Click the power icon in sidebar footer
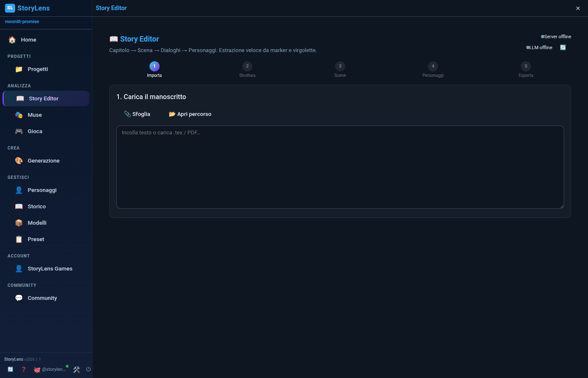This screenshot has height=378, width=588. [88, 370]
